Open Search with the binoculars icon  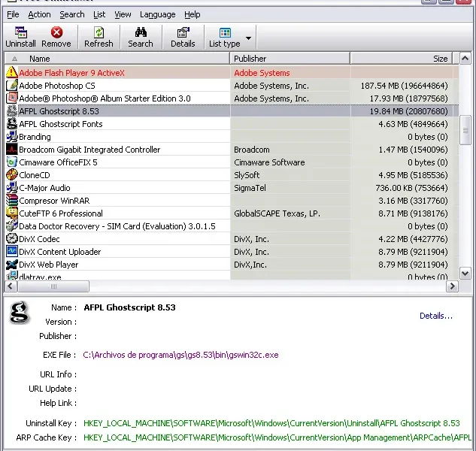coord(141,32)
